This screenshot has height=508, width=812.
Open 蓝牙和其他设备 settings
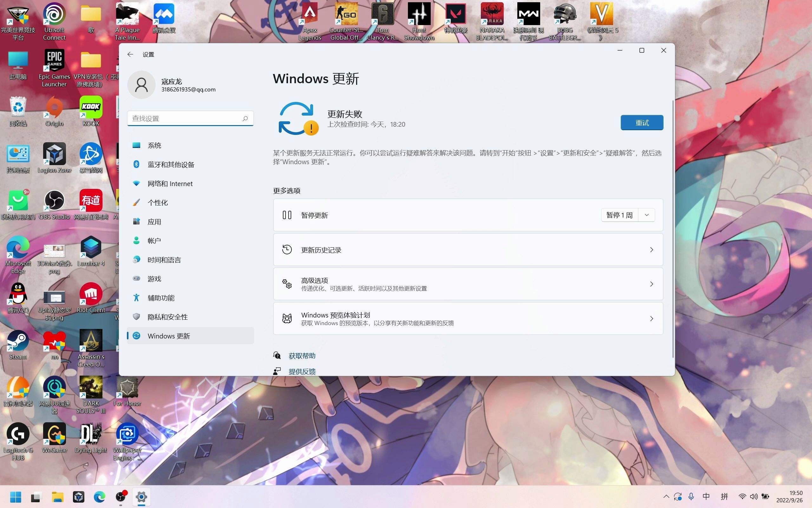(x=190, y=165)
